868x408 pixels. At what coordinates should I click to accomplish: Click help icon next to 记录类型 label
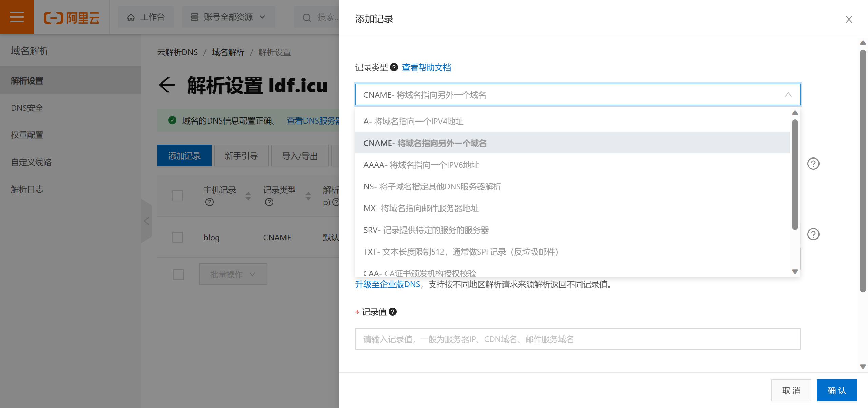point(394,67)
